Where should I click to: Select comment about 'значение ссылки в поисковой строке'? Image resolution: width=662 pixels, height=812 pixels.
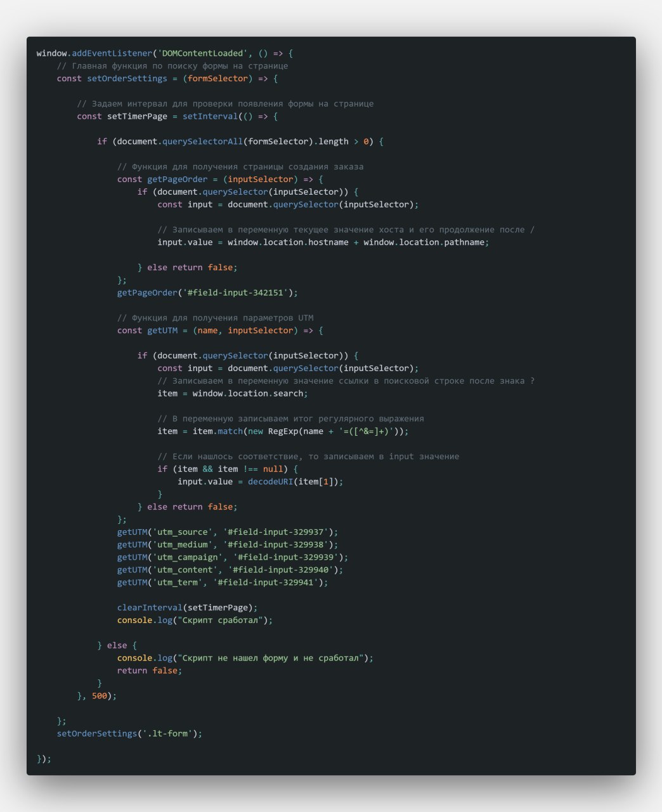click(346, 381)
